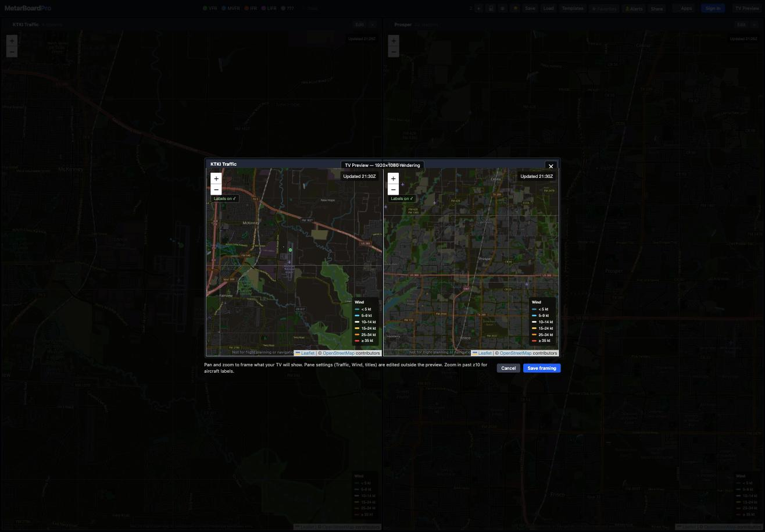Open Templates in the dimmed top toolbar
The width and height of the screenshot is (765, 532).
pos(573,9)
